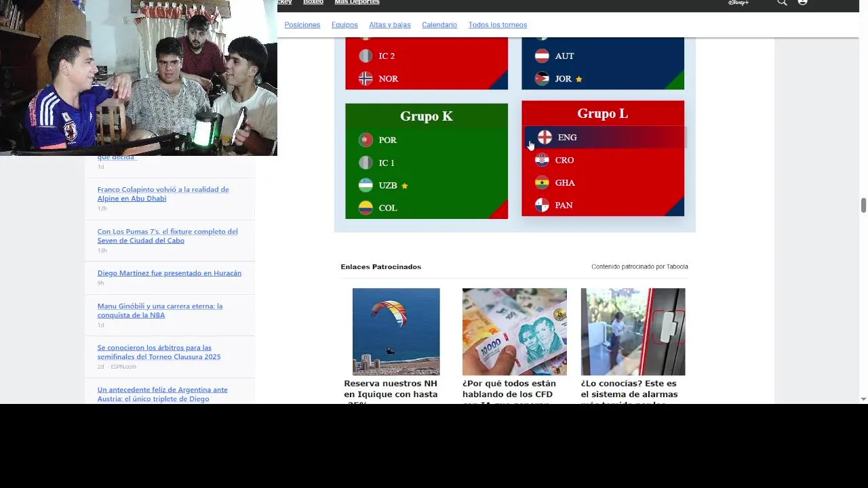Open árbitros semifinales Torneo Clausura 2025 article
The width and height of the screenshot is (868, 488).
coord(159,352)
